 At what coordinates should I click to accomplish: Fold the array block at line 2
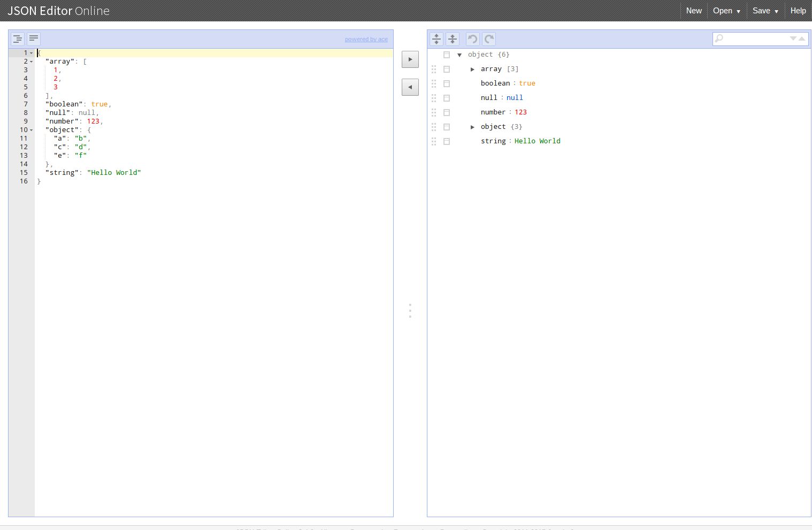[31, 61]
